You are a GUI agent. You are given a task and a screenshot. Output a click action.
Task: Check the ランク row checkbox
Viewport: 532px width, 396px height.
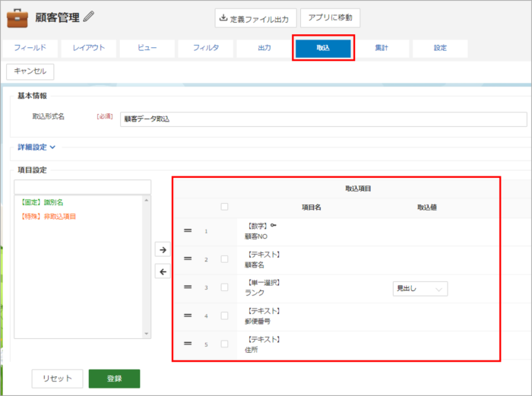(x=224, y=287)
